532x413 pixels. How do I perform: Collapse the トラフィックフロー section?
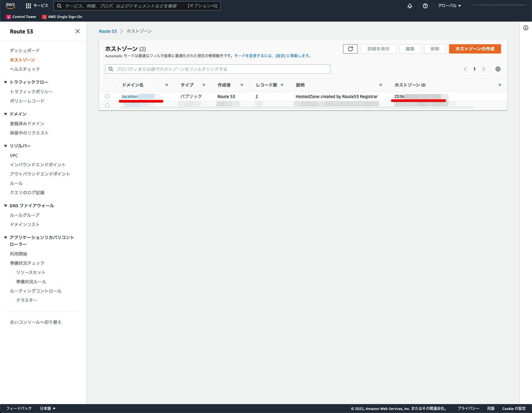click(6, 82)
